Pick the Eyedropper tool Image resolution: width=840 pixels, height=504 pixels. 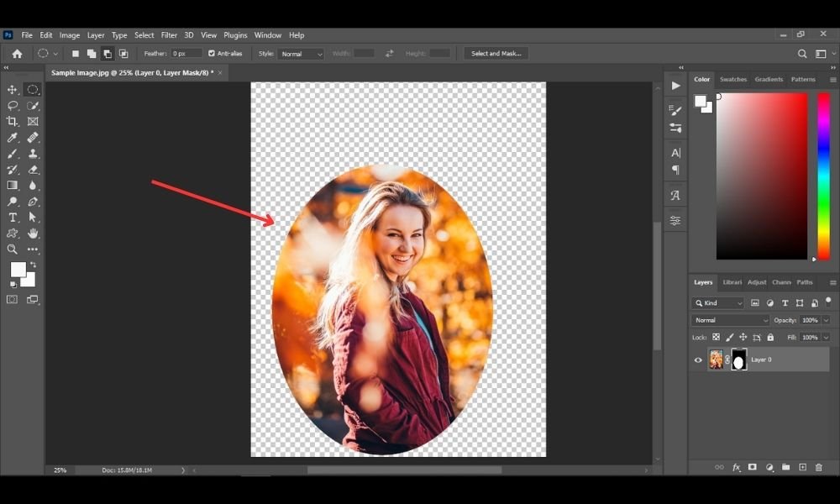12,138
